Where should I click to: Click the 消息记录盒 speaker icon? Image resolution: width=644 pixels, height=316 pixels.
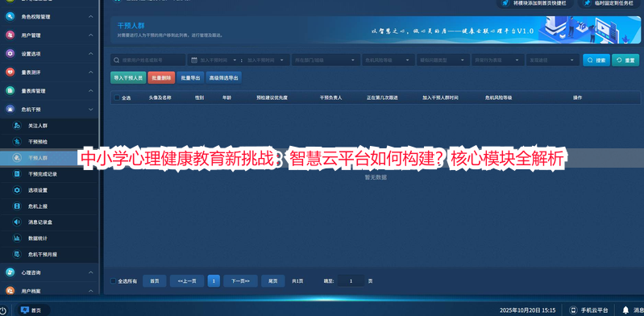click(x=17, y=222)
